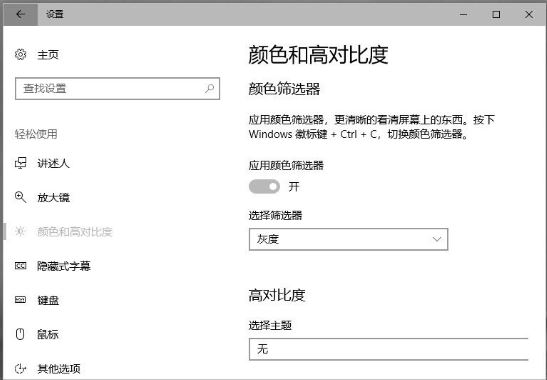Click the 设置 window title
The image size is (547, 380).
[x=55, y=14]
